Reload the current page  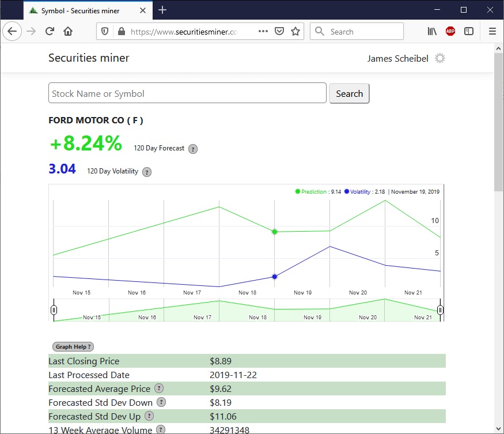pyautogui.click(x=50, y=31)
